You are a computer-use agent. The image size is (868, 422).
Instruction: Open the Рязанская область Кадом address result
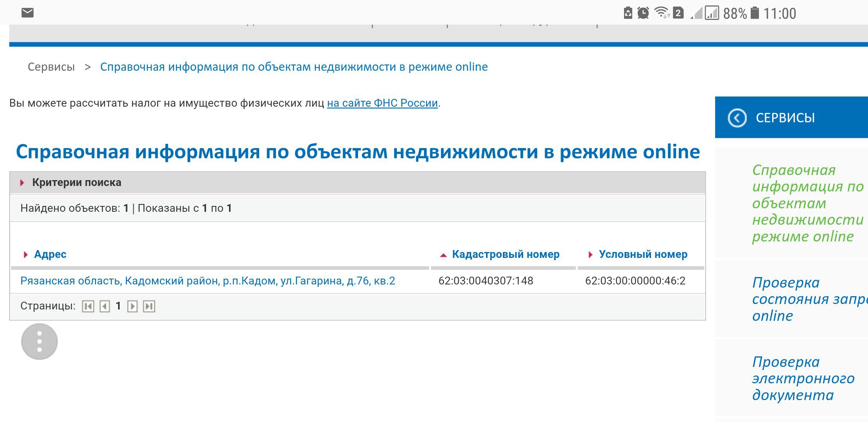coord(208,281)
